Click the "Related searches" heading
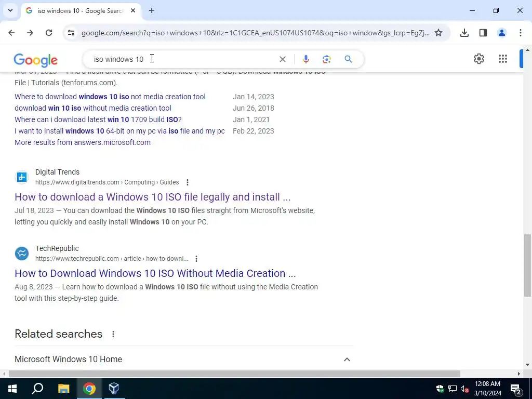 click(x=58, y=334)
